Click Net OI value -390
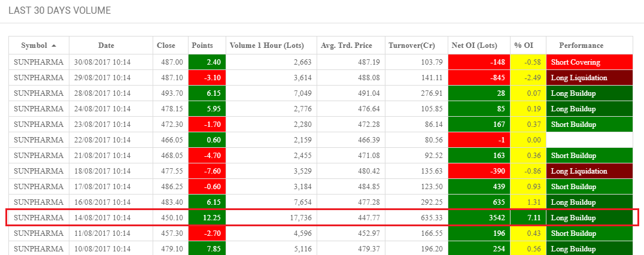 pos(497,171)
